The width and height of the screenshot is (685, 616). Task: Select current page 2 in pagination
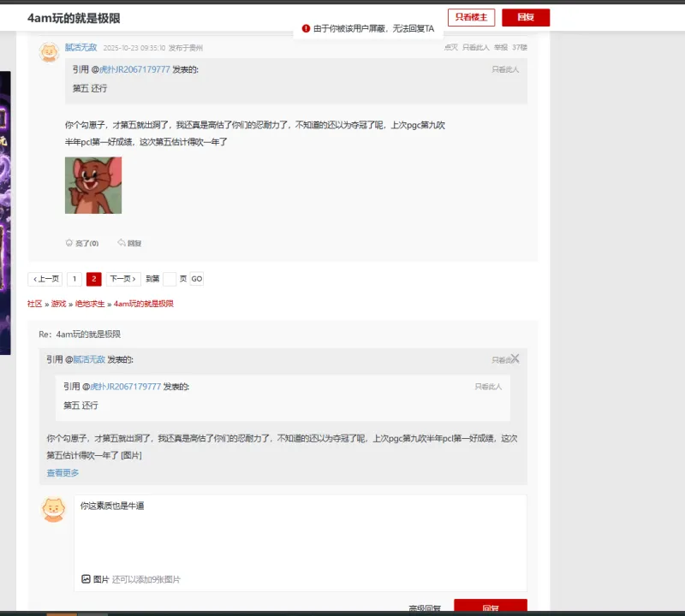pos(94,279)
